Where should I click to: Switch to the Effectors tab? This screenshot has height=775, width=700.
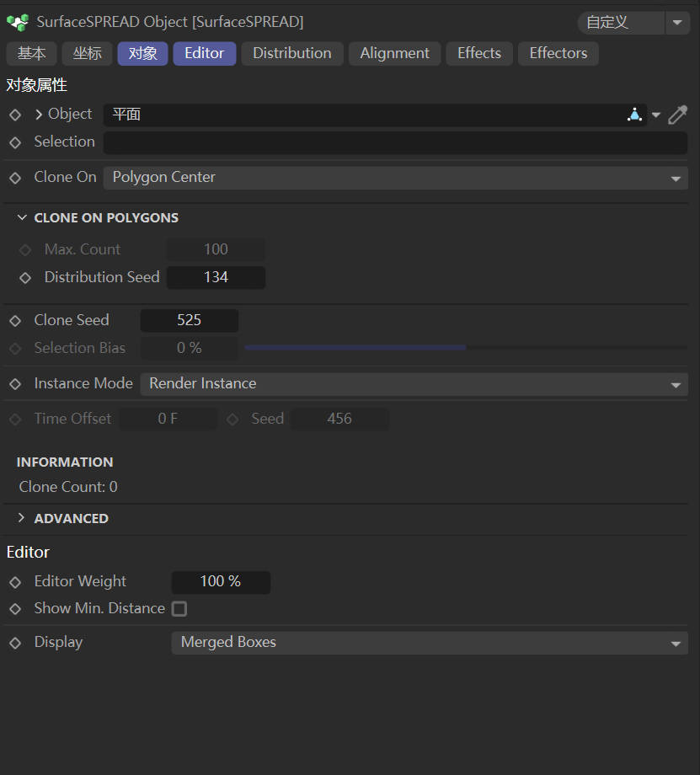558,52
